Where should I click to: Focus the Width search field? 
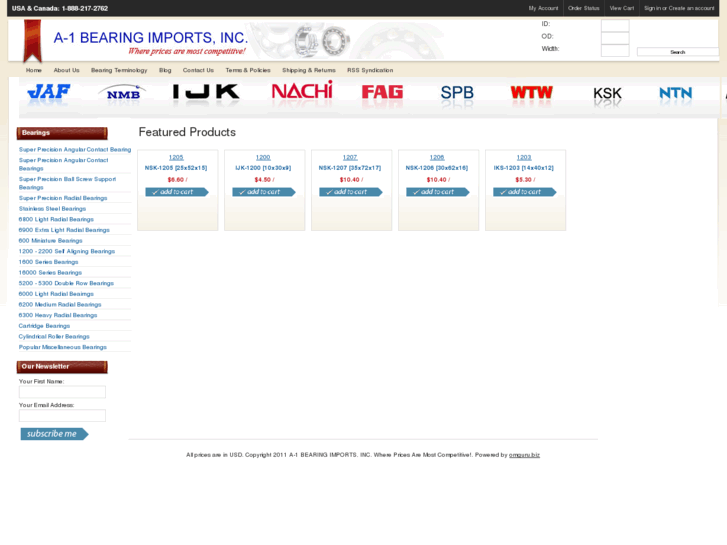coord(615,51)
